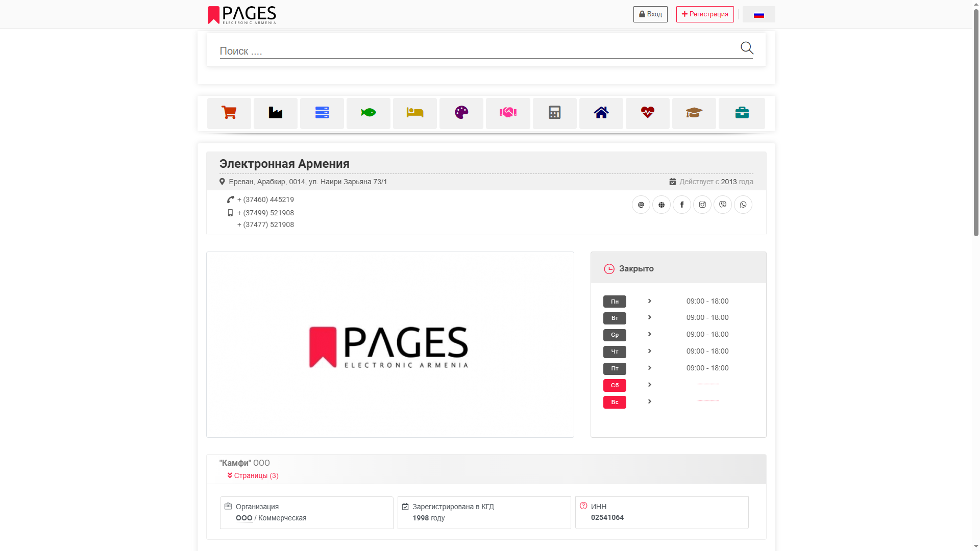Image resolution: width=980 pixels, height=551 pixels.
Task: Visit the company Facebook page icon
Action: point(682,205)
